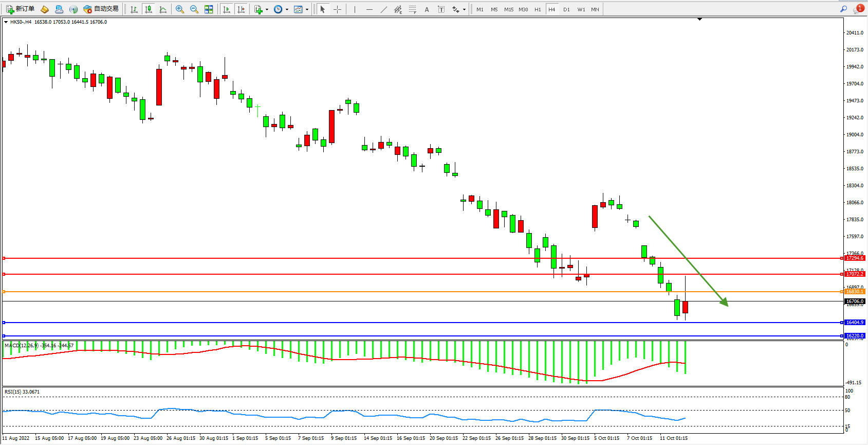Switch timeframe to D1
The width and height of the screenshot is (868, 445).
[x=566, y=9]
